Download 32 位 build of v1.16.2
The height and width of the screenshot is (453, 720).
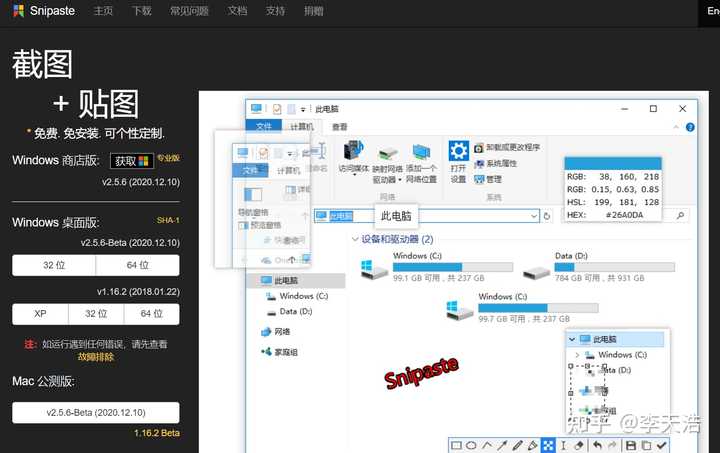tap(96, 314)
